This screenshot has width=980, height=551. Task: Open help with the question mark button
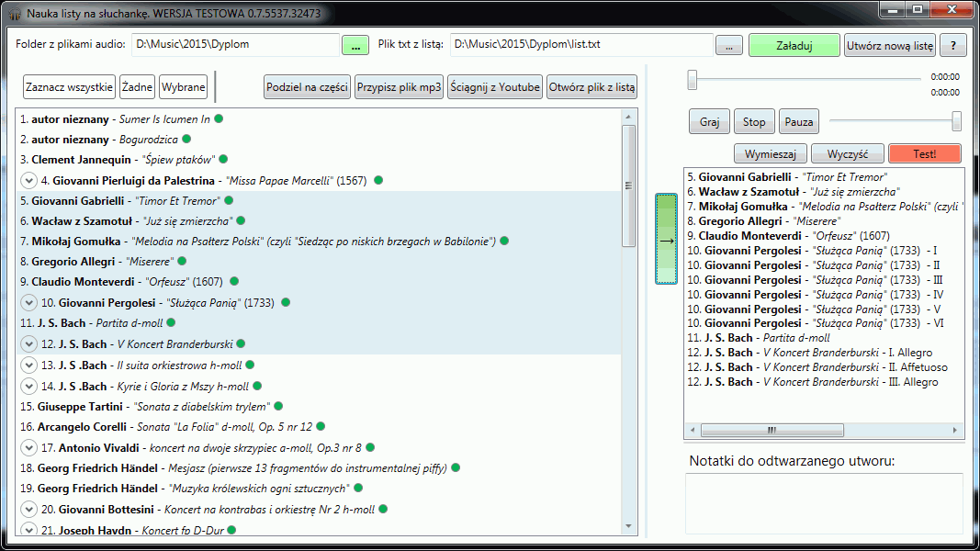[x=953, y=45]
